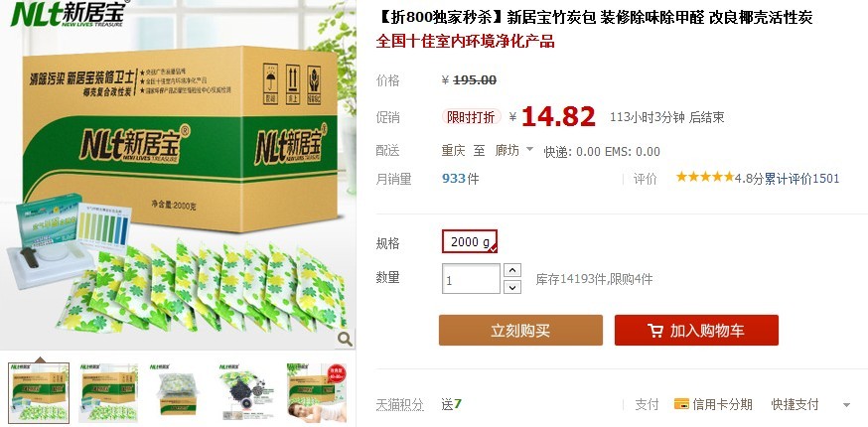Open the 累计评价1501 reviews link

(801, 179)
